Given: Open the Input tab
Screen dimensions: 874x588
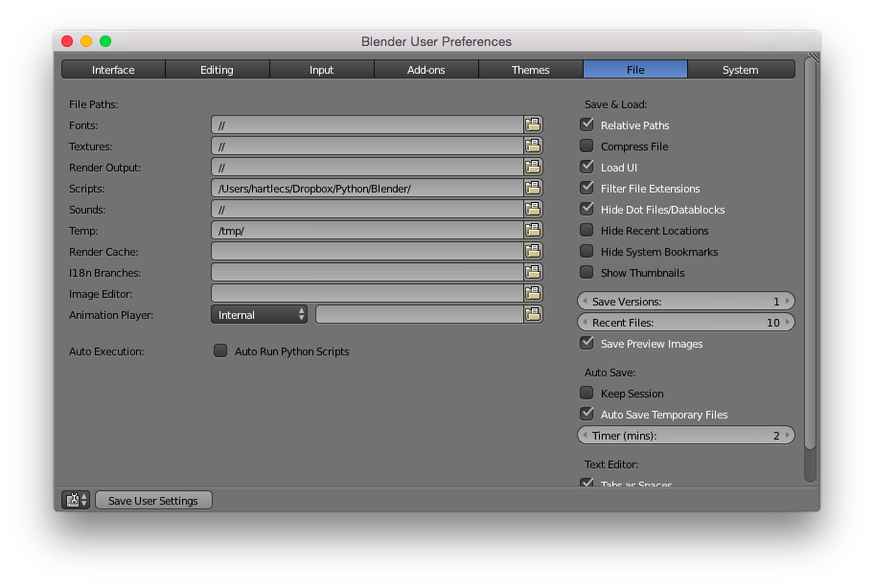Looking at the screenshot, I should click(322, 70).
